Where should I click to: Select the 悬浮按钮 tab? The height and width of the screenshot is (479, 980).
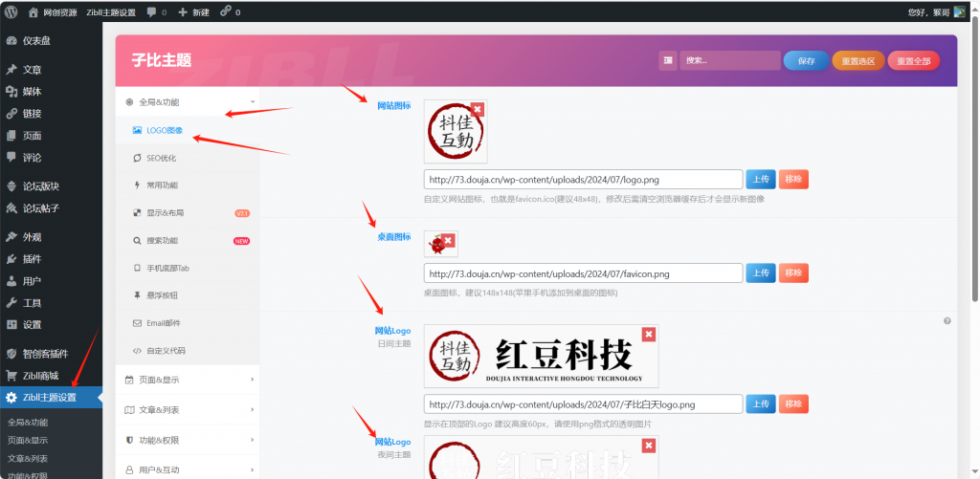pyautogui.click(x=188, y=295)
